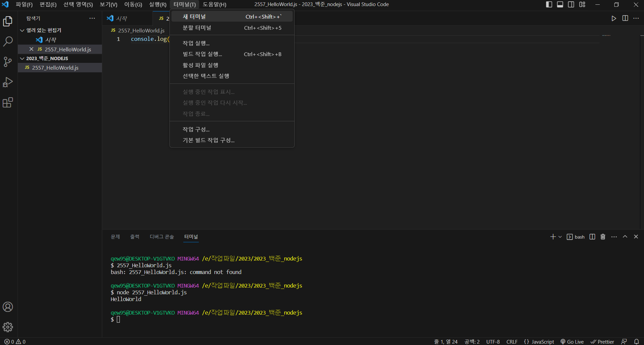Switch to the 출력 panel tab
This screenshot has width=644, height=345.
[135, 237]
